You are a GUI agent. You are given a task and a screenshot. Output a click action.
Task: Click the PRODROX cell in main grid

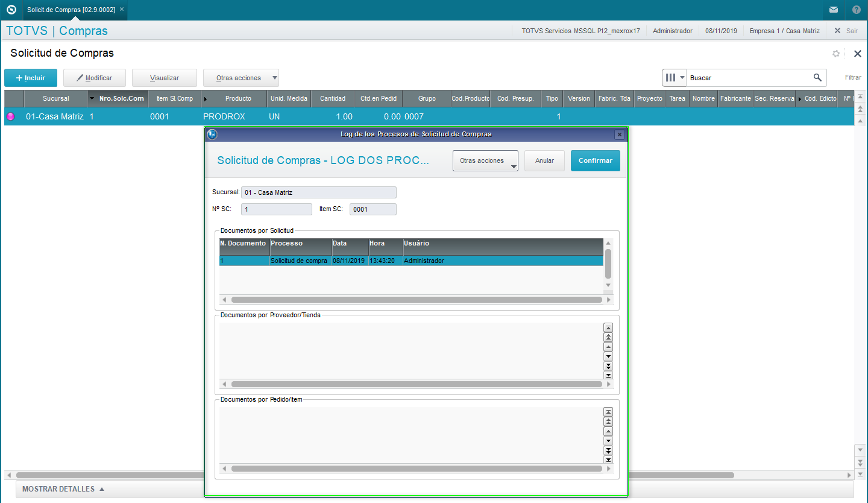pos(234,116)
